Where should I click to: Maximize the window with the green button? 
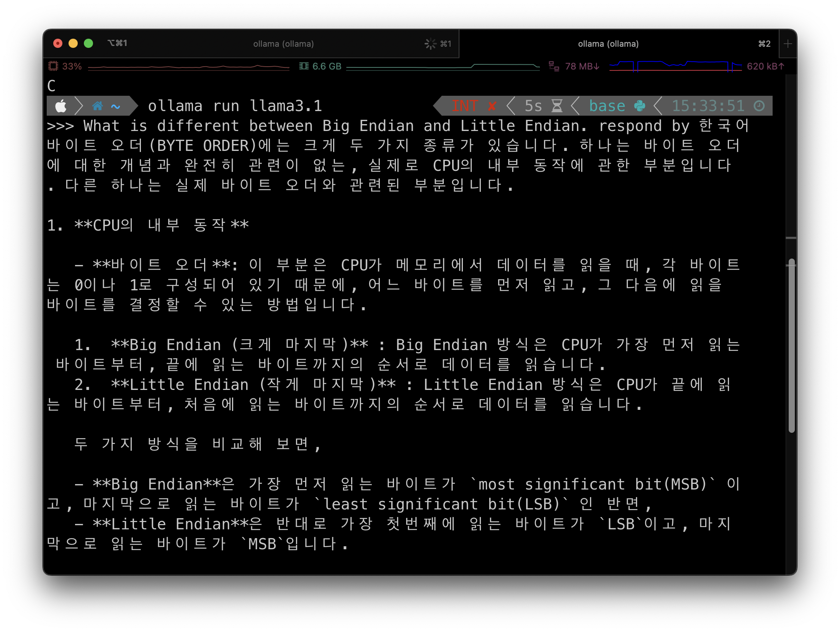pyautogui.click(x=88, y=43)
